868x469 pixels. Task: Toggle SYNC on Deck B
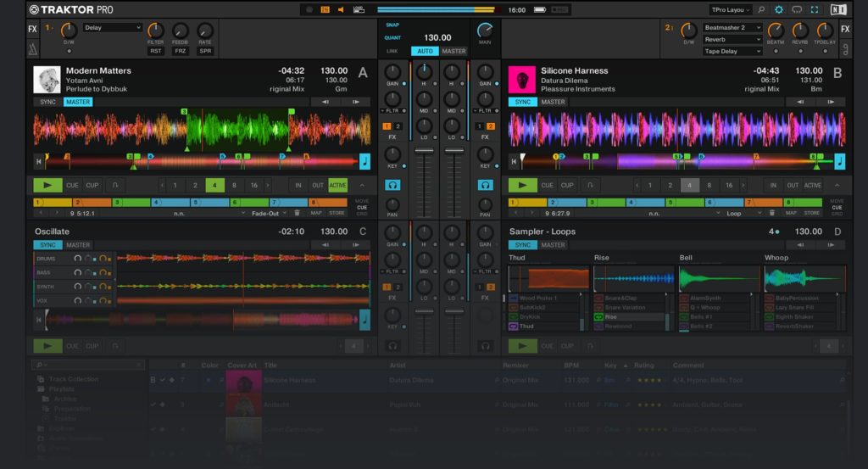522,102
